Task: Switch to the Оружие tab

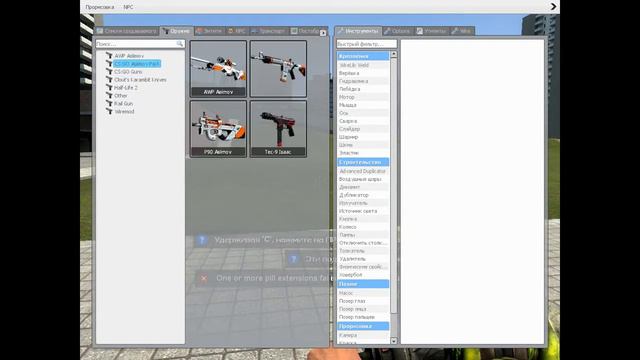Action: (x=177, y=31)
